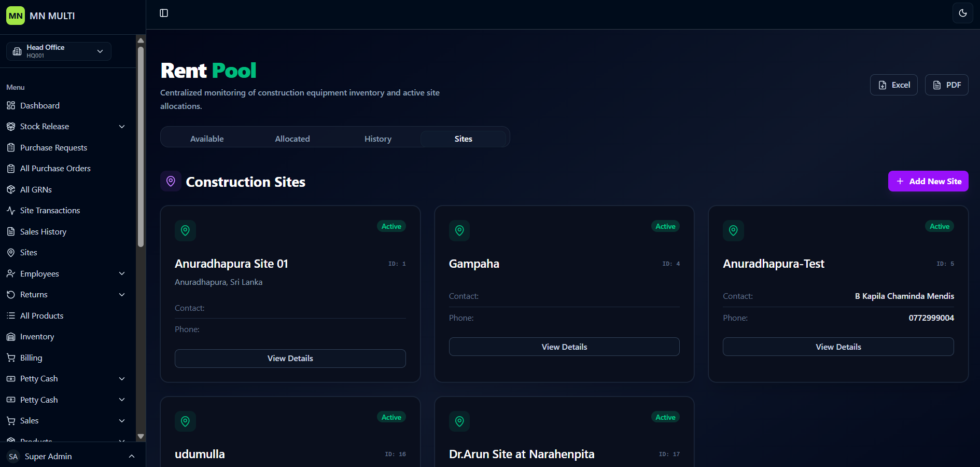
Task: Click the udumulla card pin icon
Action: coord(185,421)
